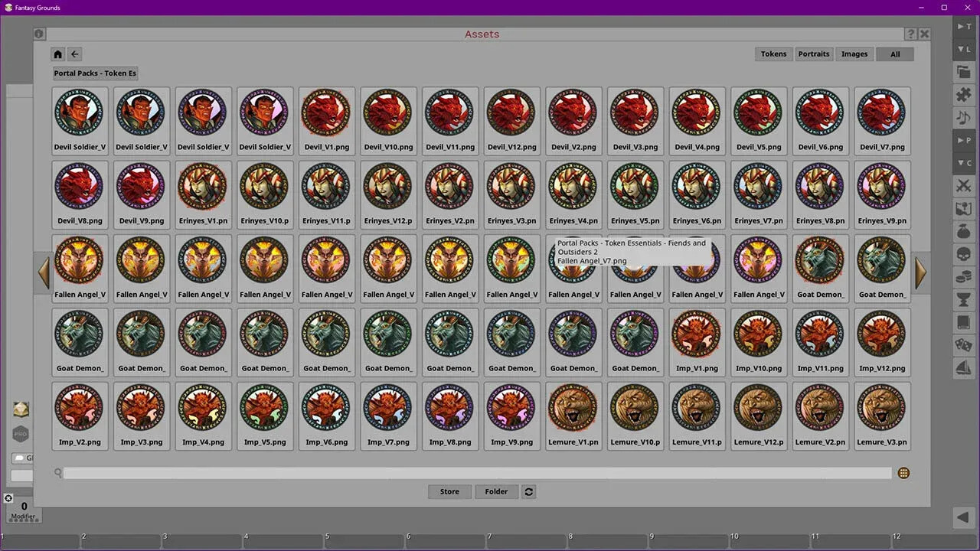Click the Store button
Screen dimensions: 980x551
pyautogui.click(x=449, y=491)
